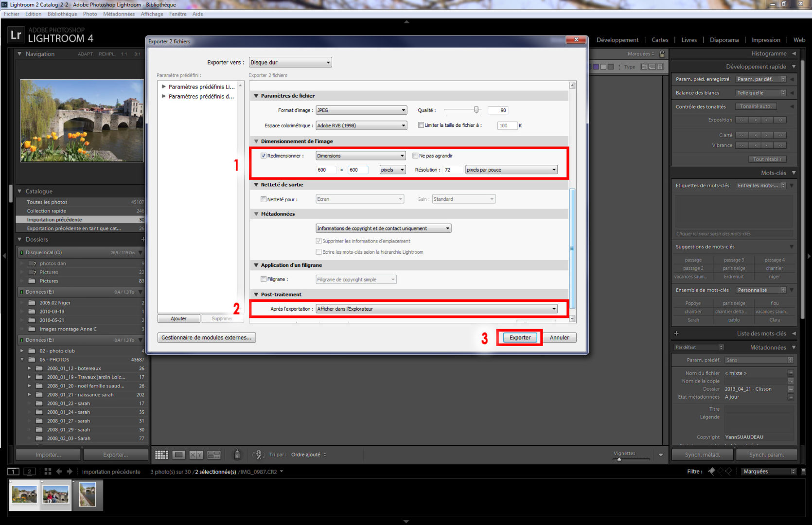
Task: Check Ecrire les mots-clés selon la hiérarchie
Action: pyautogui.click(x=319, y=252)
